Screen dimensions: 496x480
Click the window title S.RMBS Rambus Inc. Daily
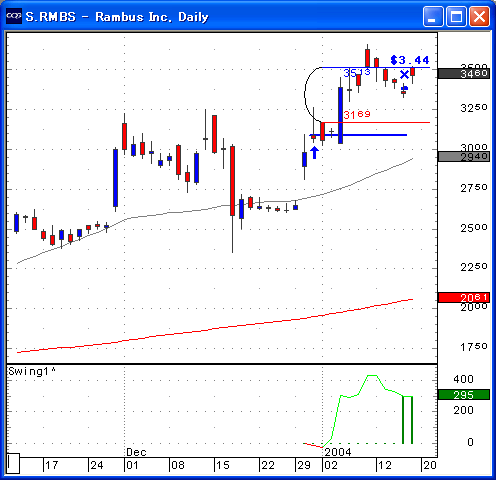point(117,17)
